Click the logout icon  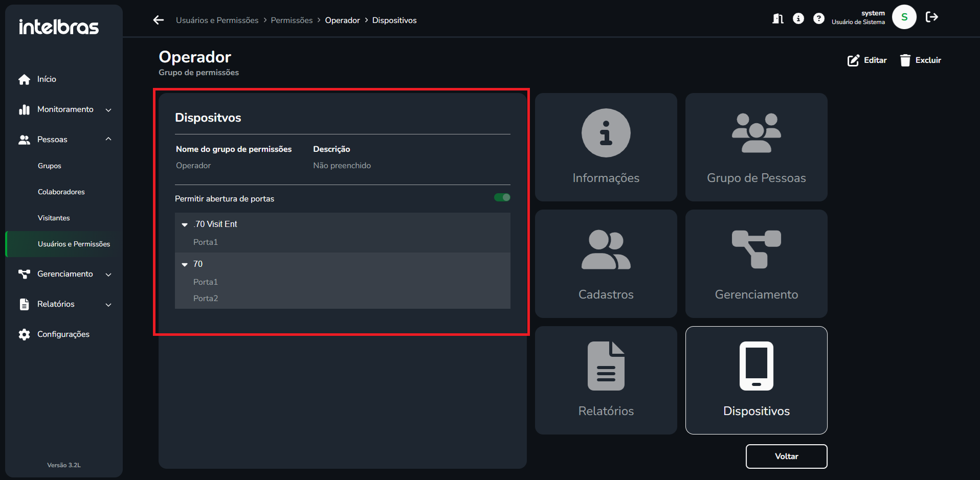[x=932, y=17]
